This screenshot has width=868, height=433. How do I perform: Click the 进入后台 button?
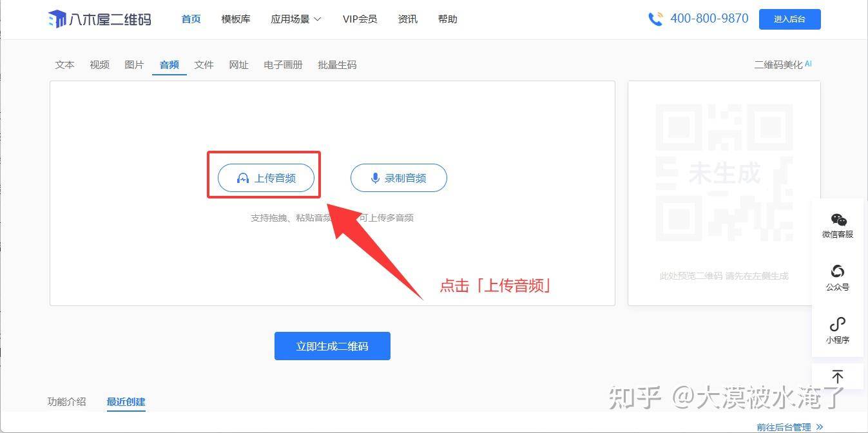[790, 19]
